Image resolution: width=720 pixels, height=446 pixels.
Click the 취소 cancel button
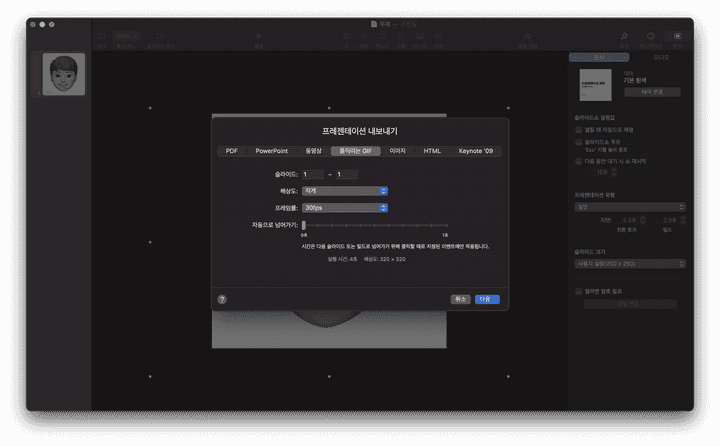(x=460, y=299)
